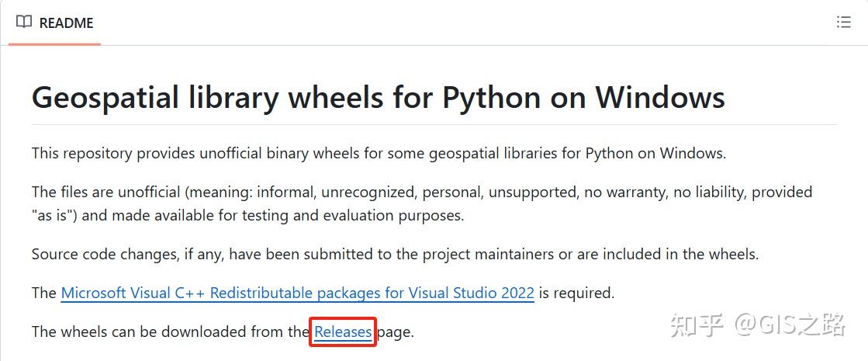Click the "The files are unofficial" sentence start

click(x=85, y=192)
